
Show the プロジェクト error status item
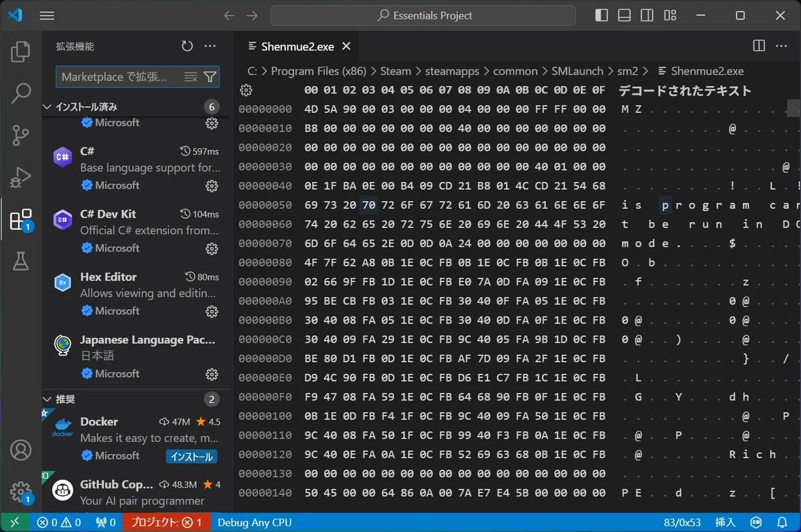[x=166, y=523]
